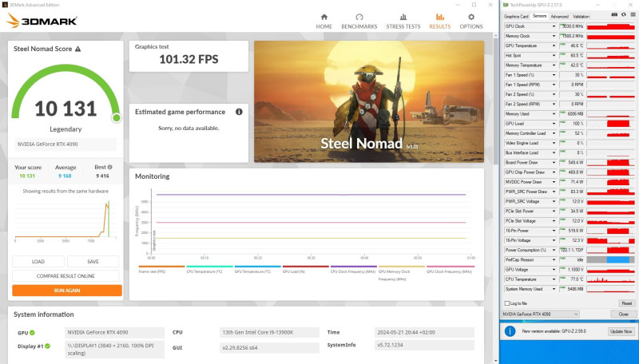
Task: Click Steel Nomad benchmark thumbnail image
Action: click(369, 101)
